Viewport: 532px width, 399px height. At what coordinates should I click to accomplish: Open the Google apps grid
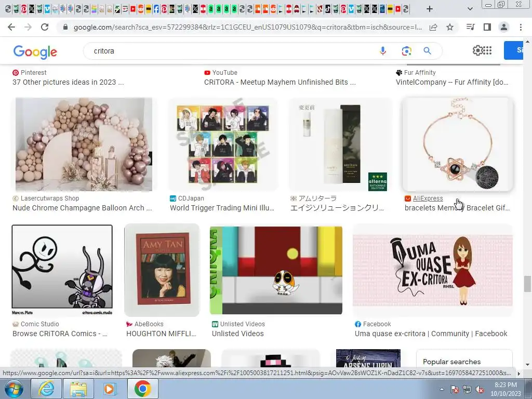487,50
